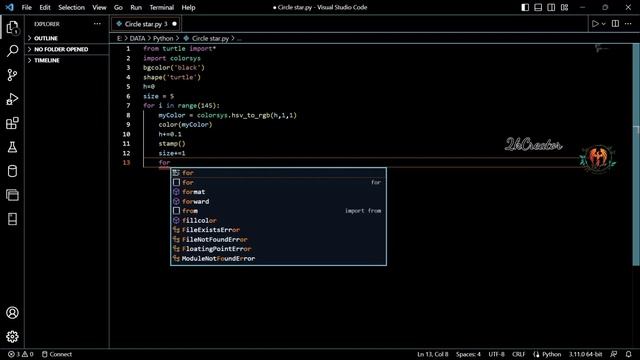This screenshot has width=640, height=360.
Task: Open the notifications bell
Action: point(629,354)
